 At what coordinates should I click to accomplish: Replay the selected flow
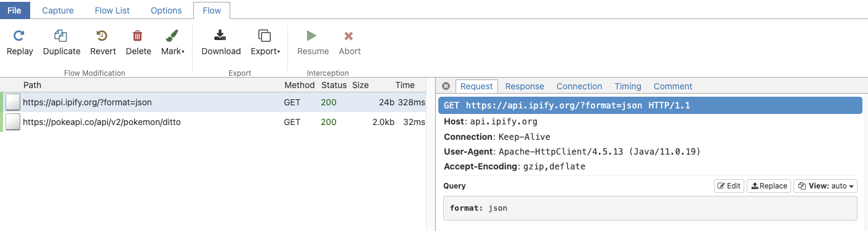pyautogui.click(x=20, y=43)
